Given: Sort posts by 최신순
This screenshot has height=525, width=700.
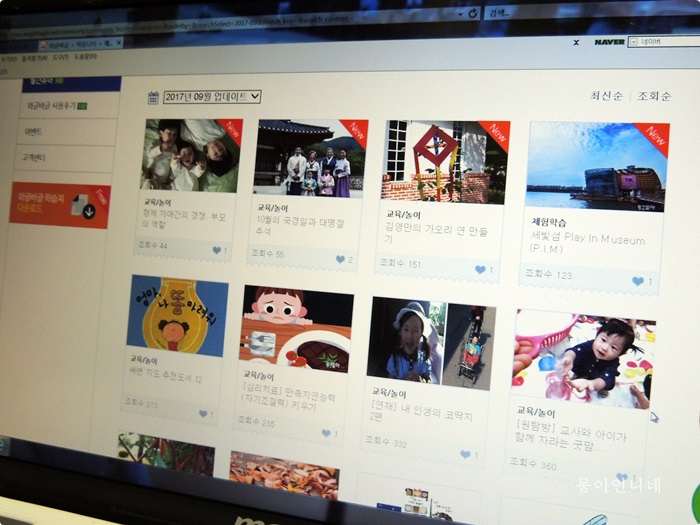Looking at the screenshot, I should tap(606, 96).
